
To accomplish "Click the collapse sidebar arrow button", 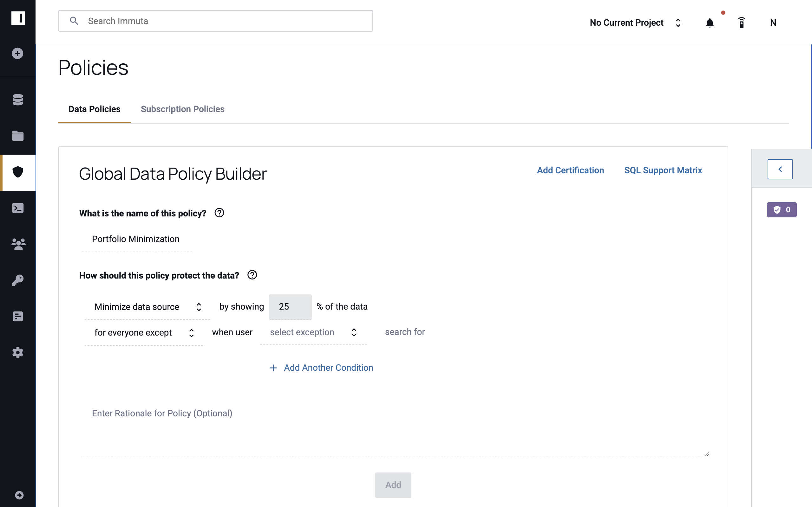I will click(x=780, y=170).
